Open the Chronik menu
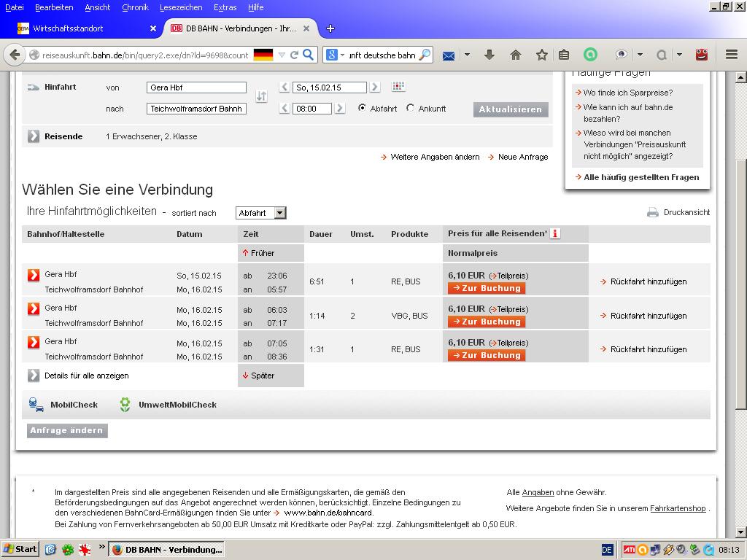The image size is (747, 560). click(135, 7)
